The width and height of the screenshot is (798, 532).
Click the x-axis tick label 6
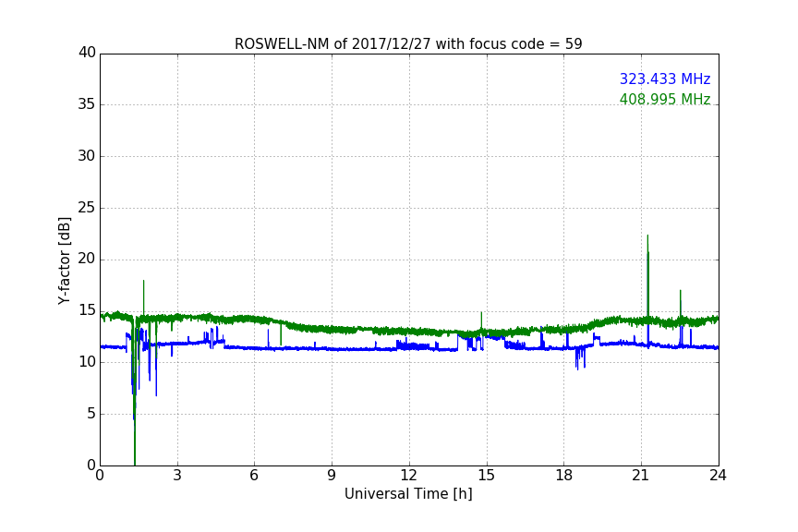[255, 476]
